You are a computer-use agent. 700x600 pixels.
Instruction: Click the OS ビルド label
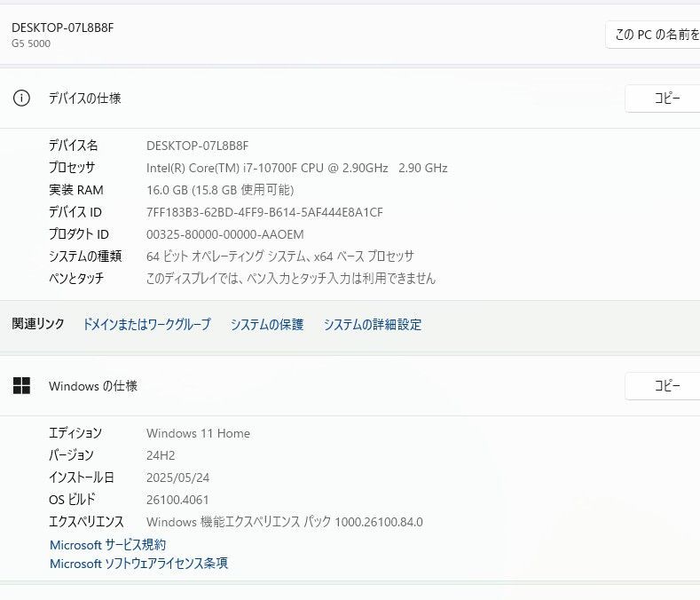point(72,500)
